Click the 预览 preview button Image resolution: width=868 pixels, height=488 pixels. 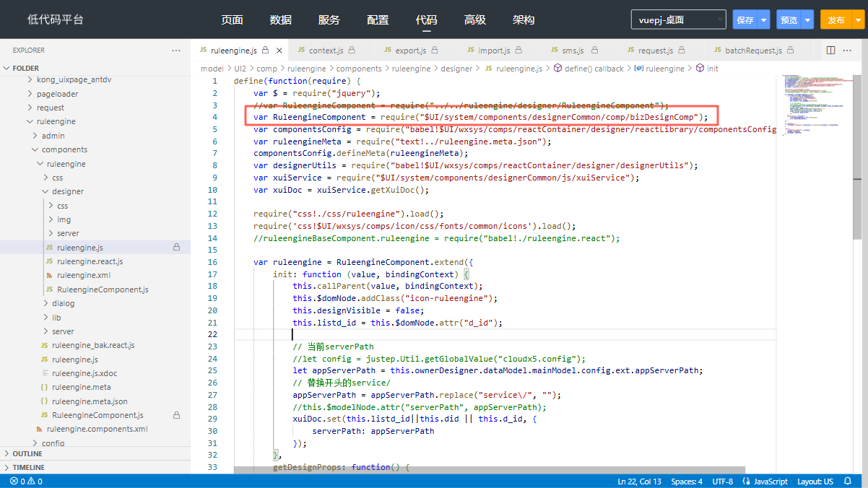click(789, 20)
